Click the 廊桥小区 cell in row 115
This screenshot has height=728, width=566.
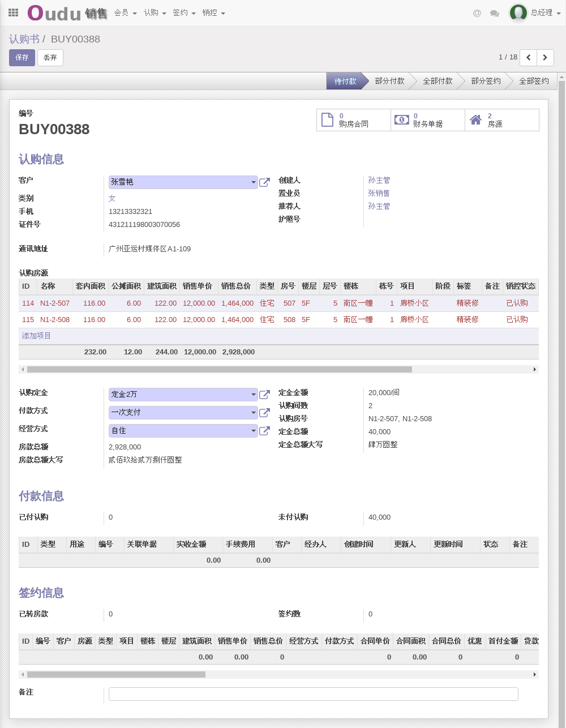click(415, 320)
